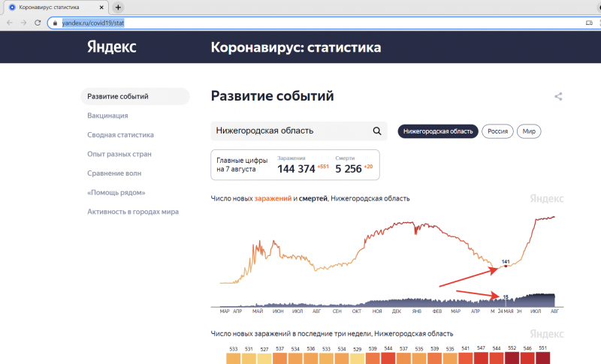This screenshot has width=601, height=364.
Task: Click the three-week chart title about Нижегородская область
Action: tap(332, 334)
